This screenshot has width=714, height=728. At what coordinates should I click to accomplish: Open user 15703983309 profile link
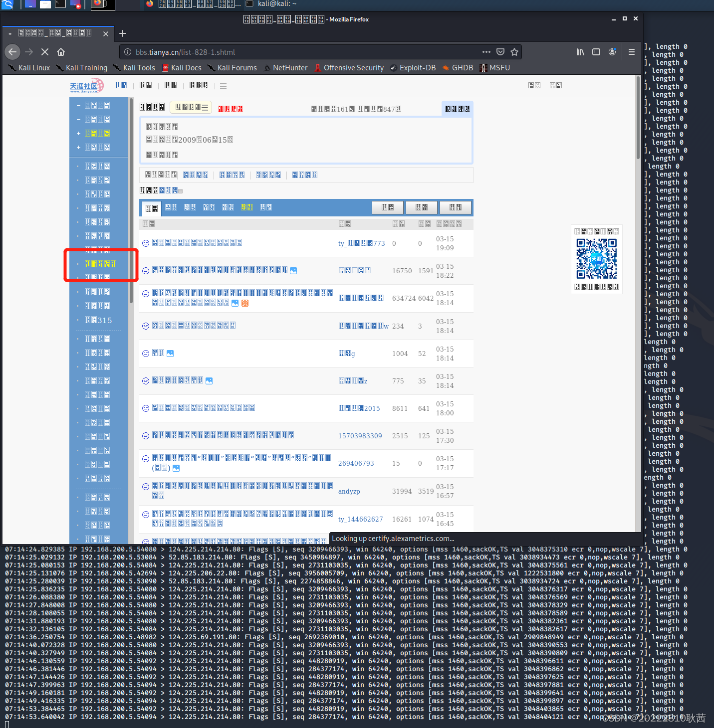(x=360, y=436)
